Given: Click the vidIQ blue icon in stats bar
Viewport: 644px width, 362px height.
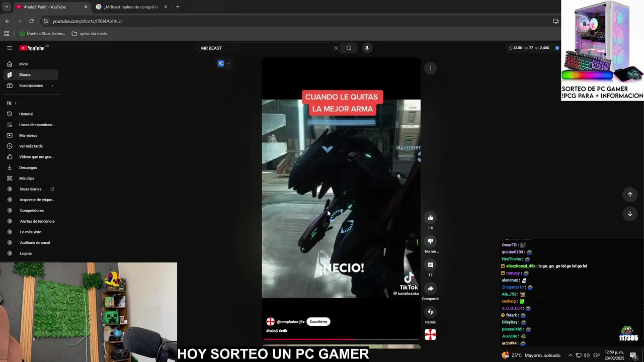Looking at the screenshot, I should (557, 48).
